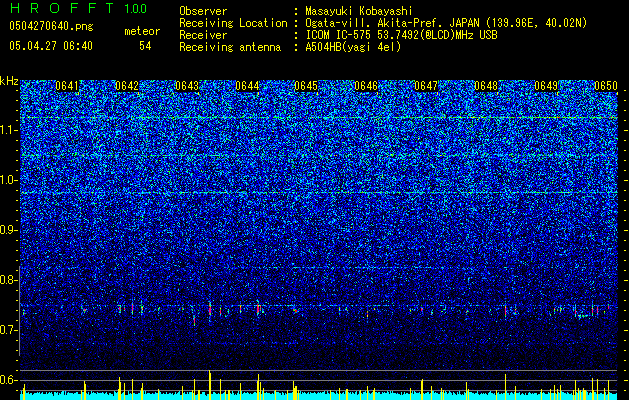Select the 0643 time marker

(187, 86)
